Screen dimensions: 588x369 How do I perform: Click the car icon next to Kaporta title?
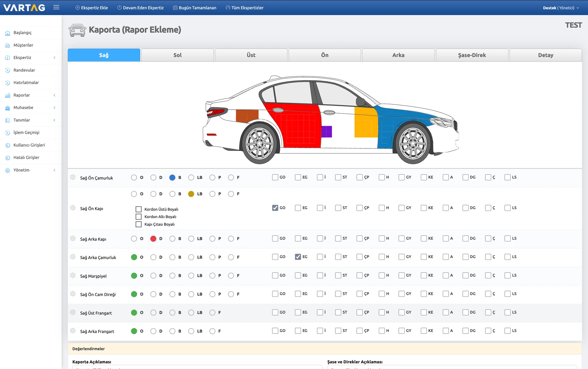pos(77,30)
